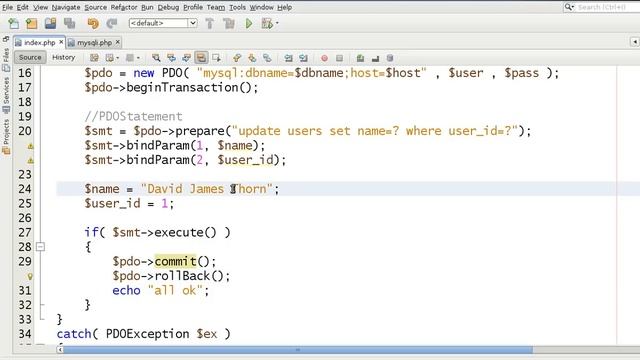The width and height of the screenshot is (640, 360).
Task: Click warning icon beside bindParam(1, $name) line
Action: pos(30,146)
